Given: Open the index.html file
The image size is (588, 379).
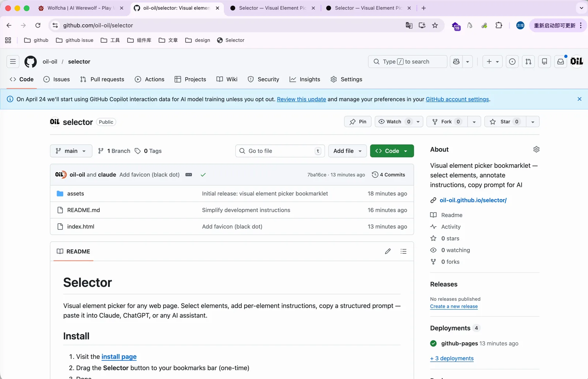Looking at the screenshot, I should [x=80, y=227].
